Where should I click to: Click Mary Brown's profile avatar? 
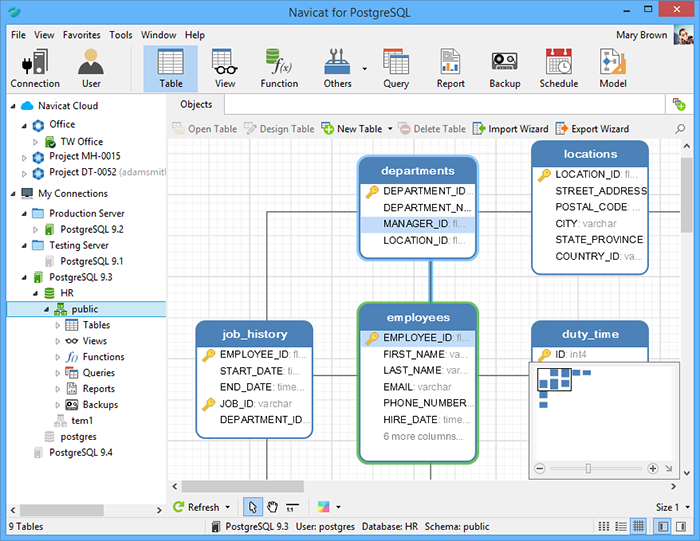[683, 35]
